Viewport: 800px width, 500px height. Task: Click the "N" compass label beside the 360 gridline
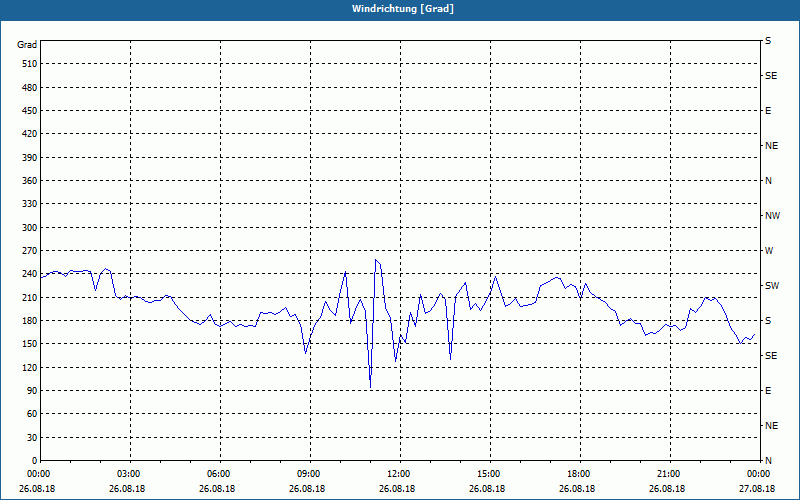pyautogui.click(x=768, y=181)
